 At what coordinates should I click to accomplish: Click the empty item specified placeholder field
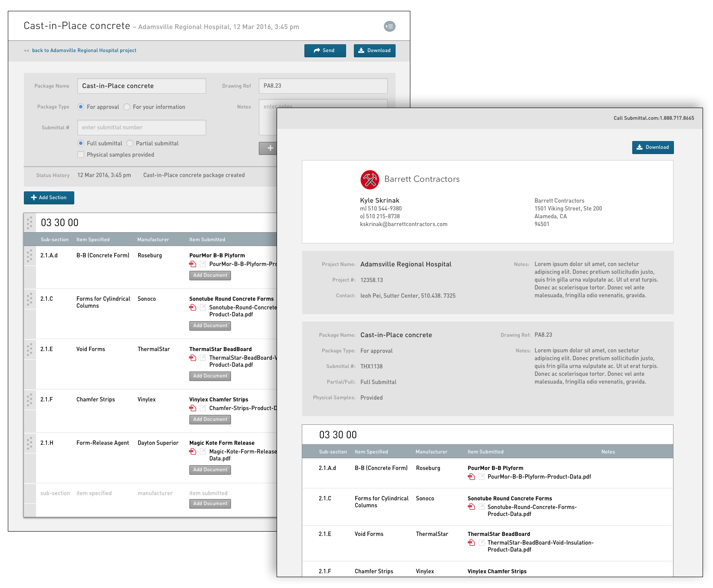94,493
